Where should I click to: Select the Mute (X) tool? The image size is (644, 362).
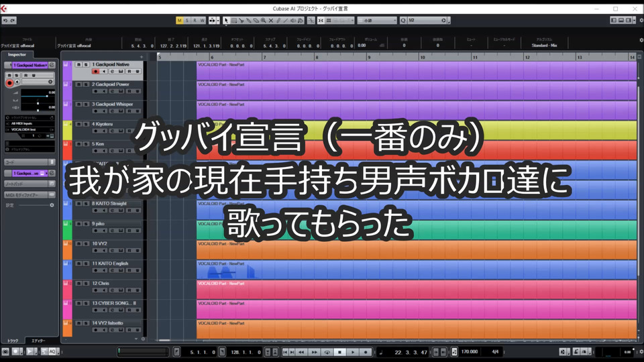tap(270, 21)
